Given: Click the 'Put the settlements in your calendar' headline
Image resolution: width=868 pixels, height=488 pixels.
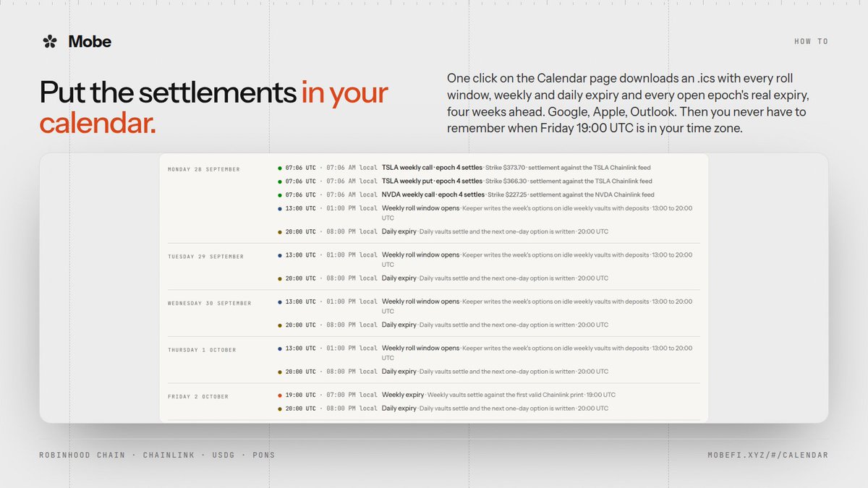Looking at the screenshot, I should [x=214, y=108].
